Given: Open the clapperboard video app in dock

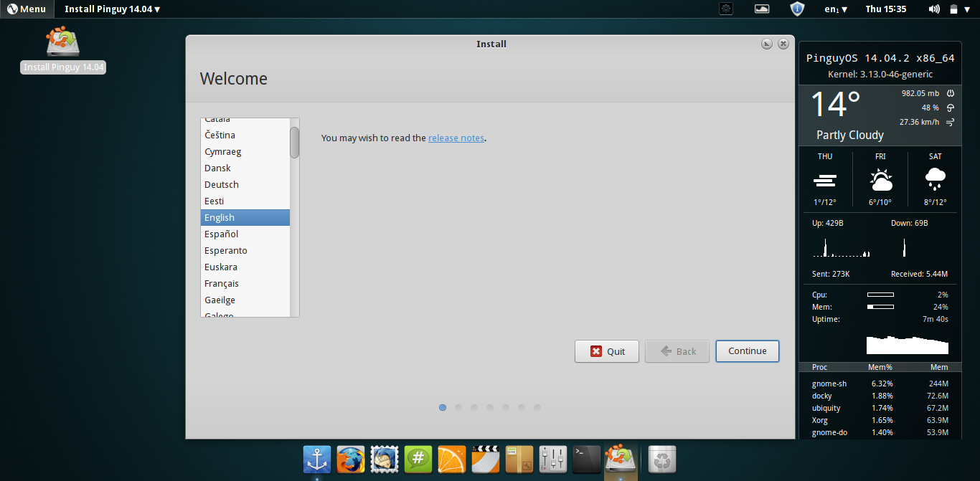Looking at the screenshot, I should tap(486, 459).
